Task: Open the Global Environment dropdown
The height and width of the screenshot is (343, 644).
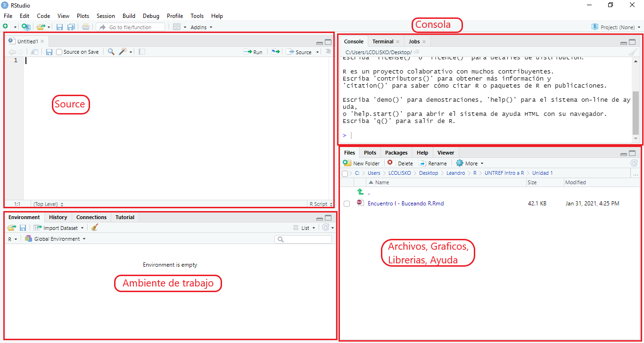Action: click(x=55, y=239)
